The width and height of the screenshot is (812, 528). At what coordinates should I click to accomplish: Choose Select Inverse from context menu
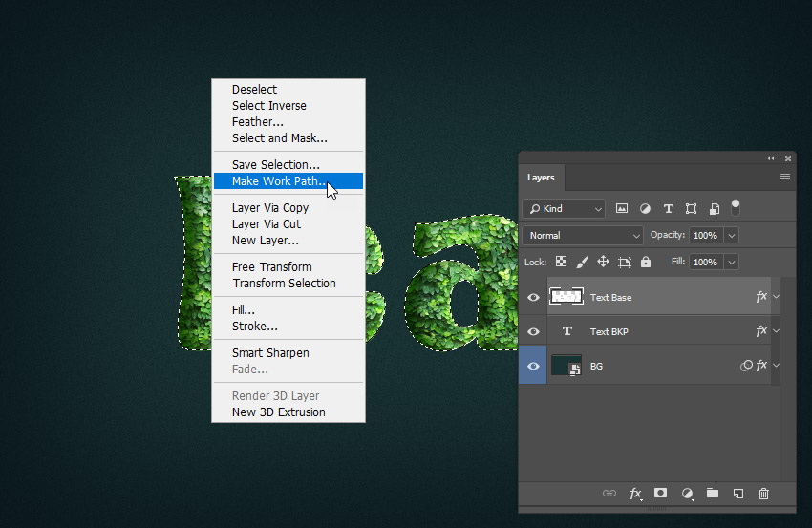pos(288,106)
